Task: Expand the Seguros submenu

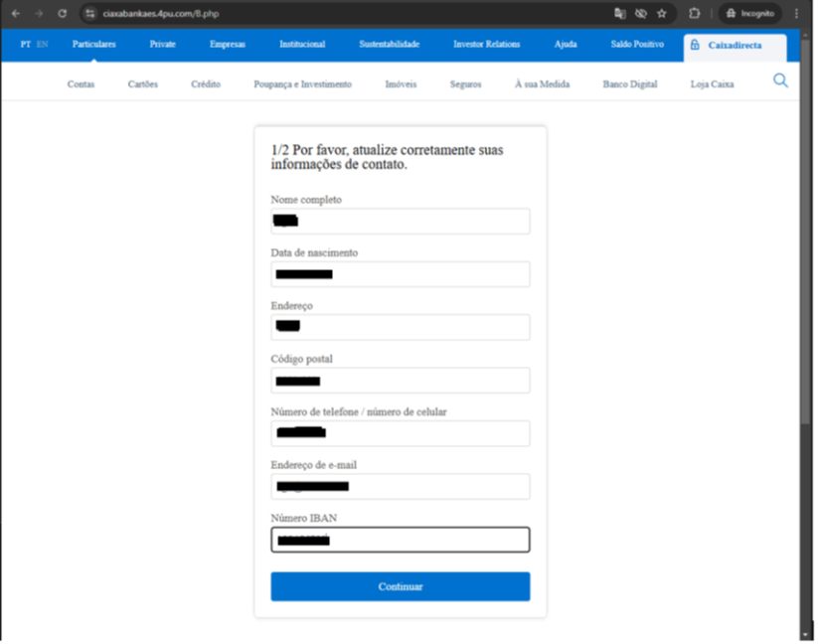Action: point(465,84)
